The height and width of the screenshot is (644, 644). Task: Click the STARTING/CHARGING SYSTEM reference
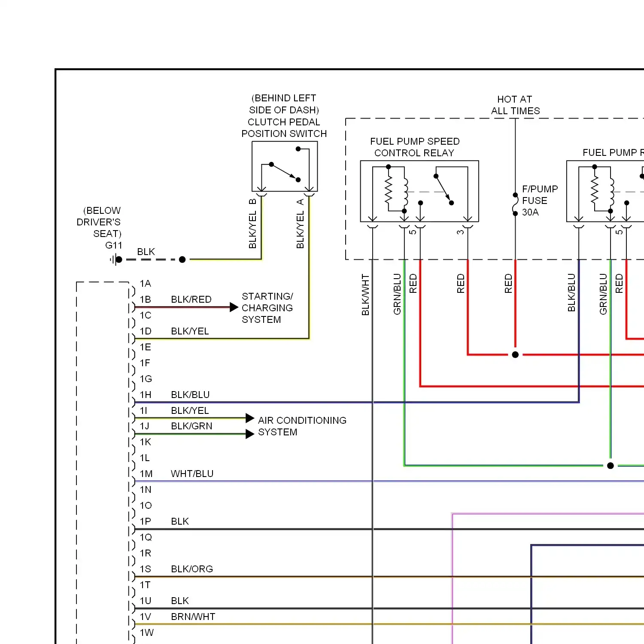pyautogui.click(x=267, y=308)
